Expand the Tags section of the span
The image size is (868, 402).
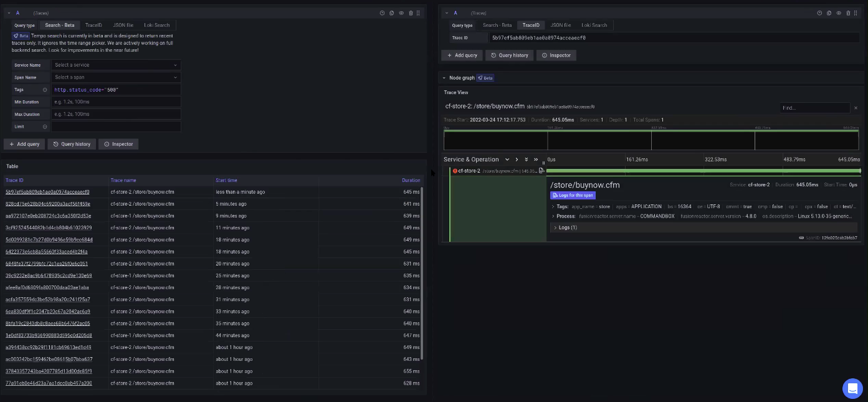tap(553, 206)
